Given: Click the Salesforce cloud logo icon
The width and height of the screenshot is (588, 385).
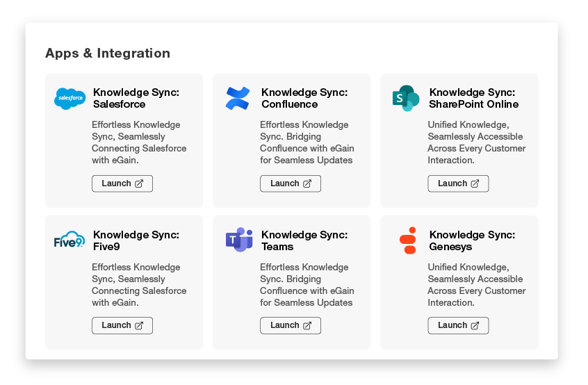Looking at the screenshot, I should [70, 98].
